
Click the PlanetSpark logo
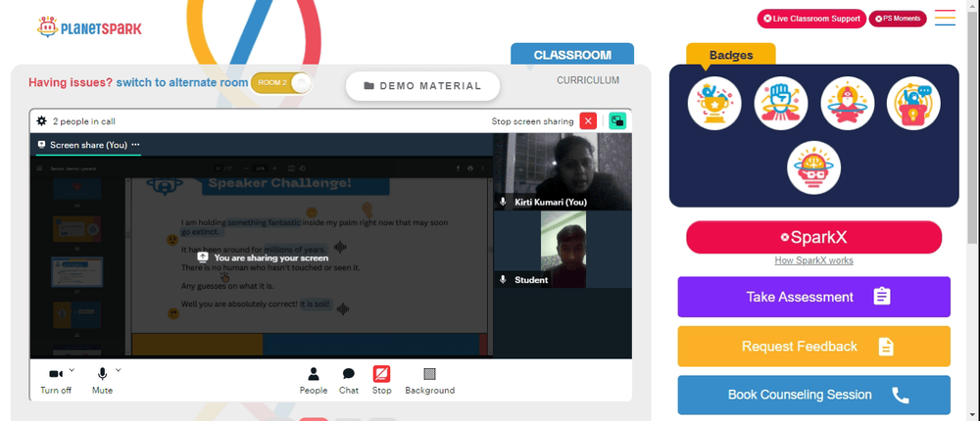coord(89,26)
